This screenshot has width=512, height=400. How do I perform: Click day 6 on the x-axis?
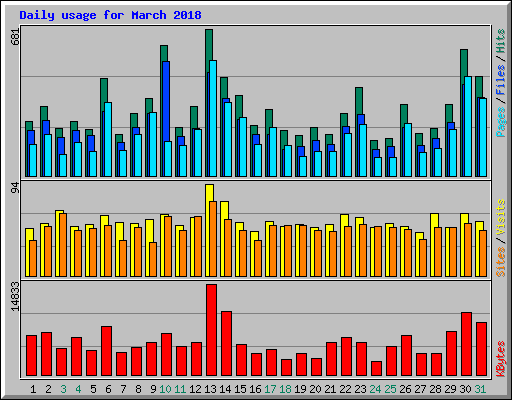(x=108, y=389)
